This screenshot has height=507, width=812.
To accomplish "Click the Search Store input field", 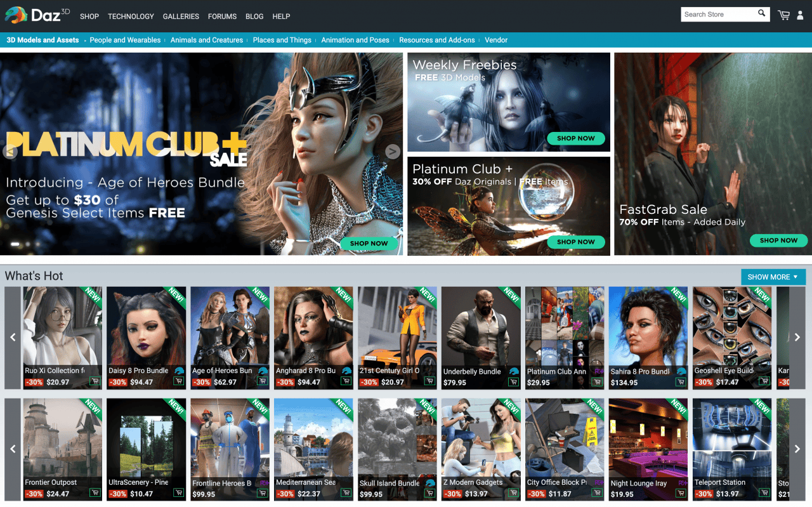I will 718,14.
